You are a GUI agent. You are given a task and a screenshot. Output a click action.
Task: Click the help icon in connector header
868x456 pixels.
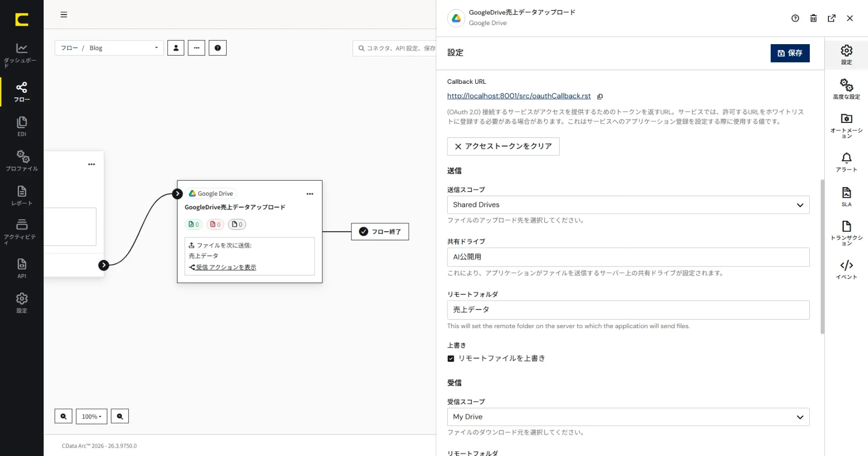(x=795, y=18)
